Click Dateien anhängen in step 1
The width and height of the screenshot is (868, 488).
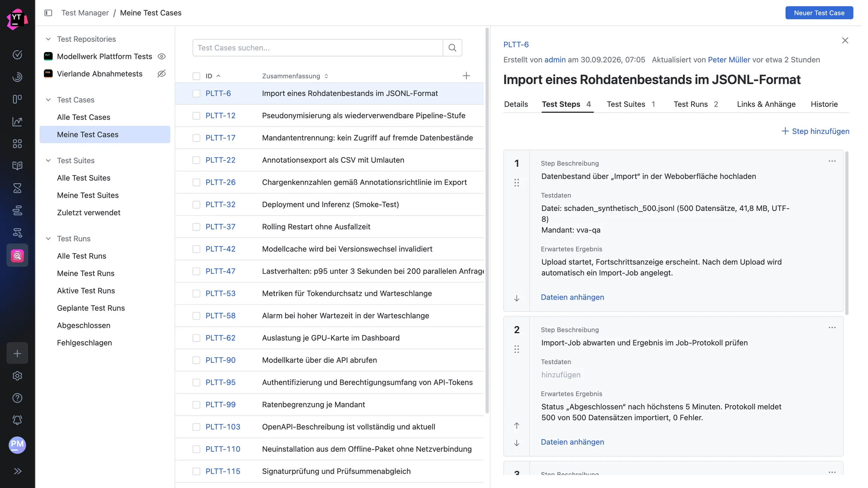tap(572, 297)
